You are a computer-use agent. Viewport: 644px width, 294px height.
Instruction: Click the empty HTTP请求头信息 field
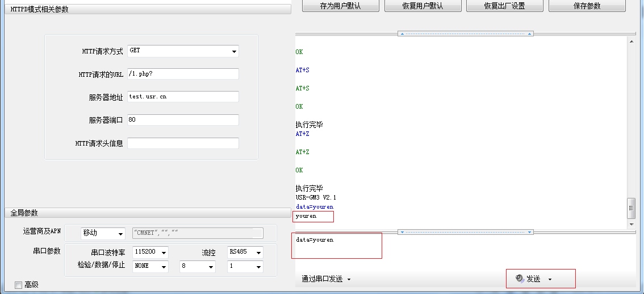pos(183,143)
